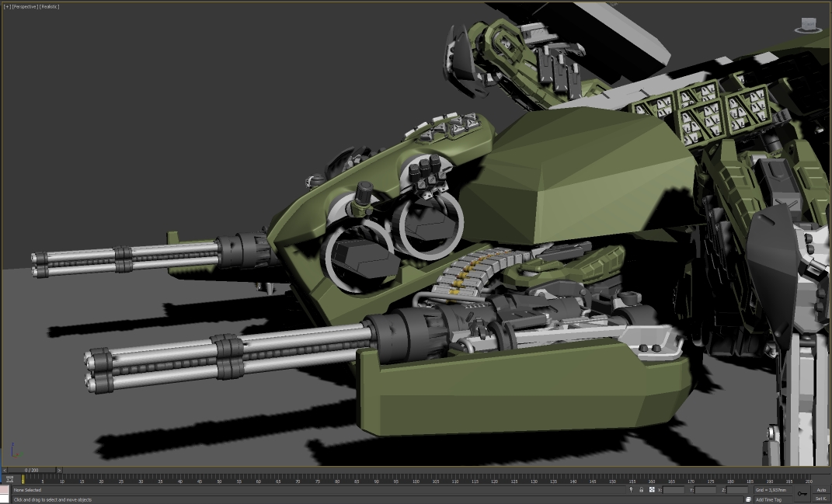Open the Realistic shading mode menu
The width and height of the screenshot is (832, 504).
click(x=49, y=7)
